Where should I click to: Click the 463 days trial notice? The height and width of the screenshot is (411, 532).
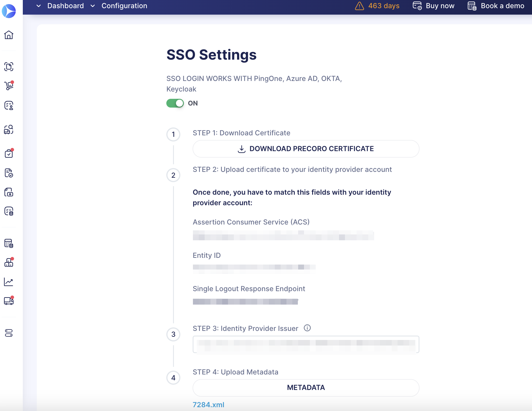click(x=384, y=6)
